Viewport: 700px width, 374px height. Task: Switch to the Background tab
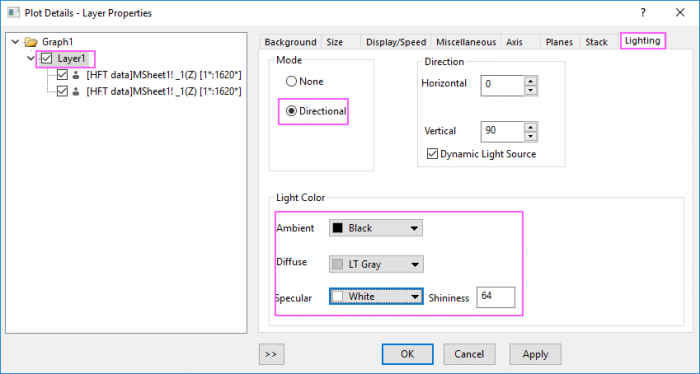(x=290, y=42)
